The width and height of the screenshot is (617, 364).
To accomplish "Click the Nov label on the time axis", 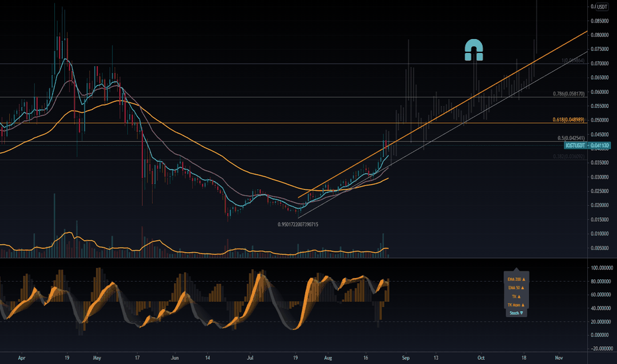I will (x=559, y=358).
